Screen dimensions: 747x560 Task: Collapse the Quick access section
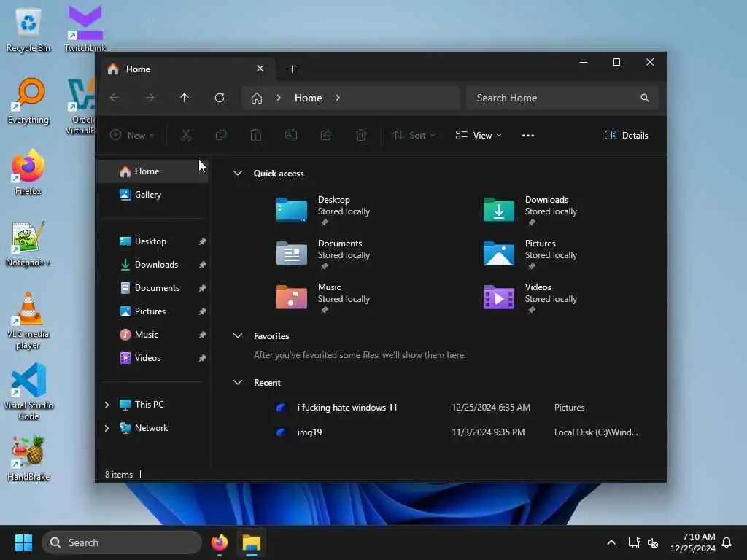(x=238, y=174)
